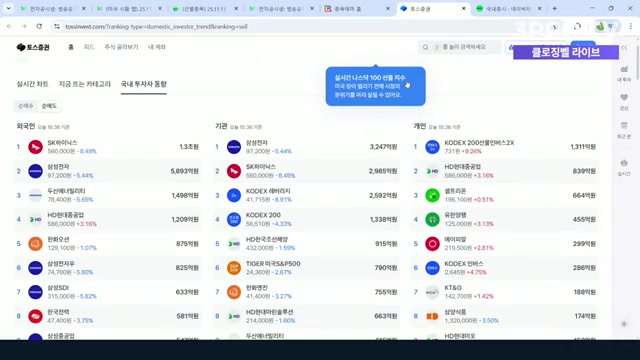Click the 1,311억원 amount in 개인
This screenshot has height=360, width=640.
point(583,147)
